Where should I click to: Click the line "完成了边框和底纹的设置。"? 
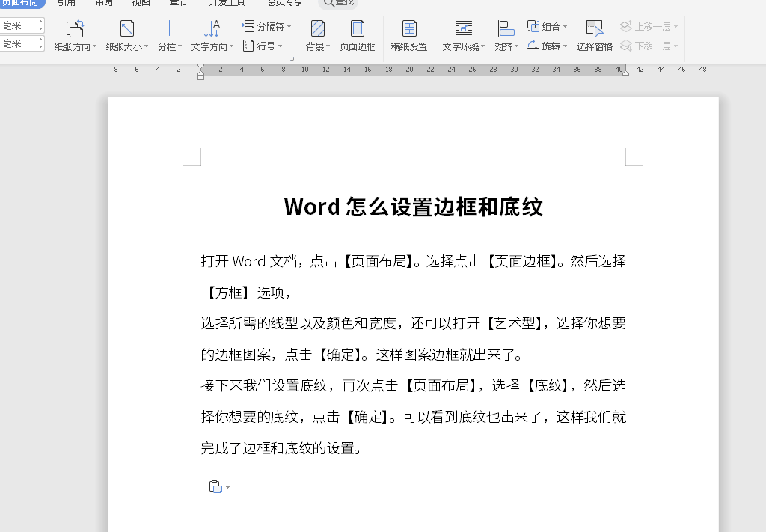281,448
